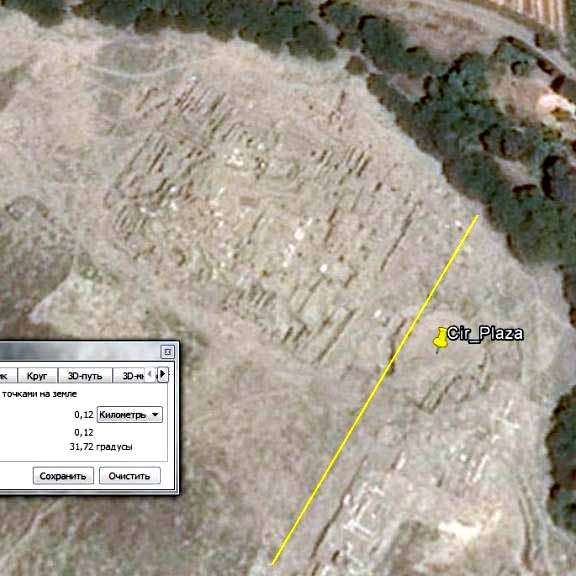Image resolution: width=576 pixels, height=576 pixels.
Task: Select the cut-off tab left of Круг
Action: click(7, 375)
